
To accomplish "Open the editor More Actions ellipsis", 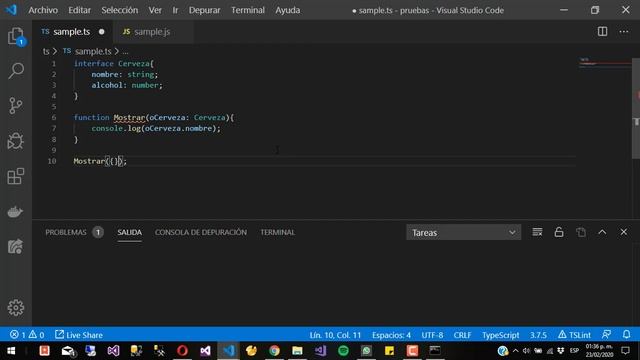I will (624, 31).
